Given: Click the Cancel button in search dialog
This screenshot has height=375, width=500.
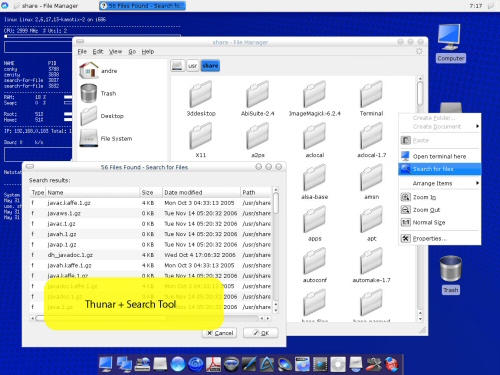Looking at the screenshot, I should [219, 333].
